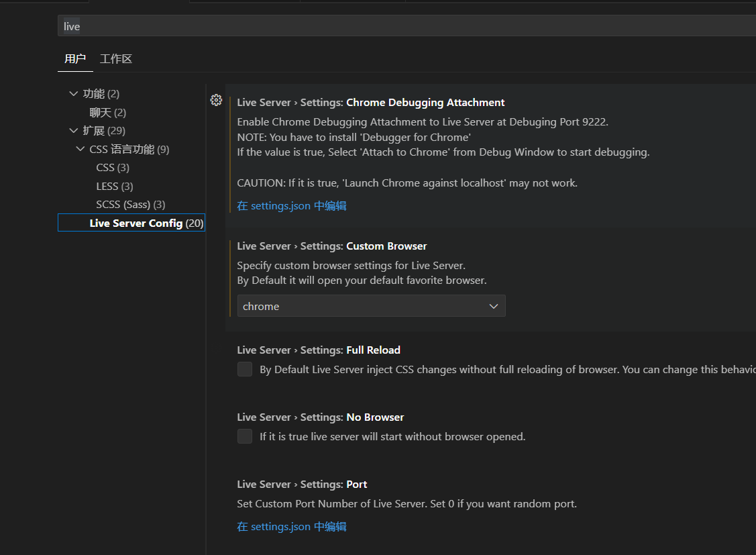Open the Custom Browser dropdown showing chrome

tap(371, 306)
